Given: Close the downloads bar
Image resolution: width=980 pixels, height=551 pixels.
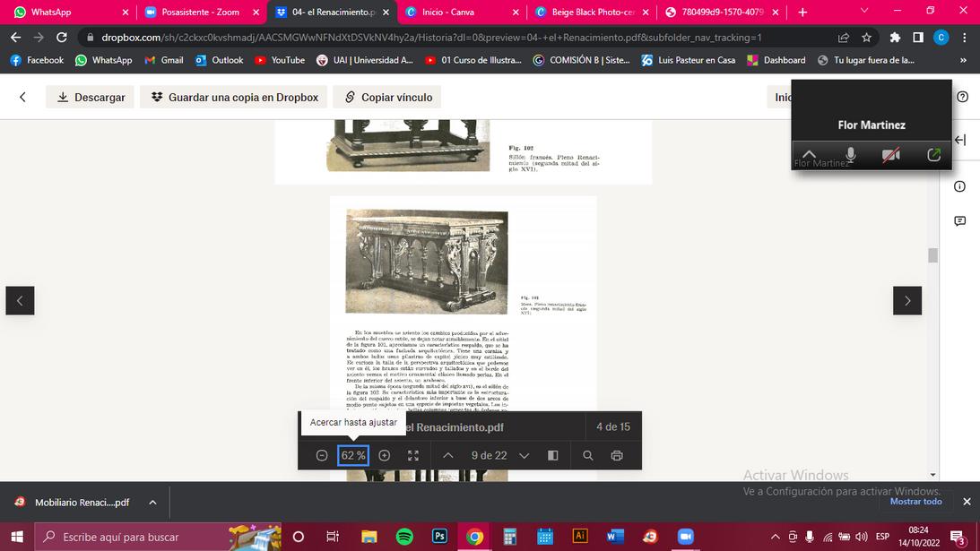Looking at the screenshot, I should pos(967,502).
